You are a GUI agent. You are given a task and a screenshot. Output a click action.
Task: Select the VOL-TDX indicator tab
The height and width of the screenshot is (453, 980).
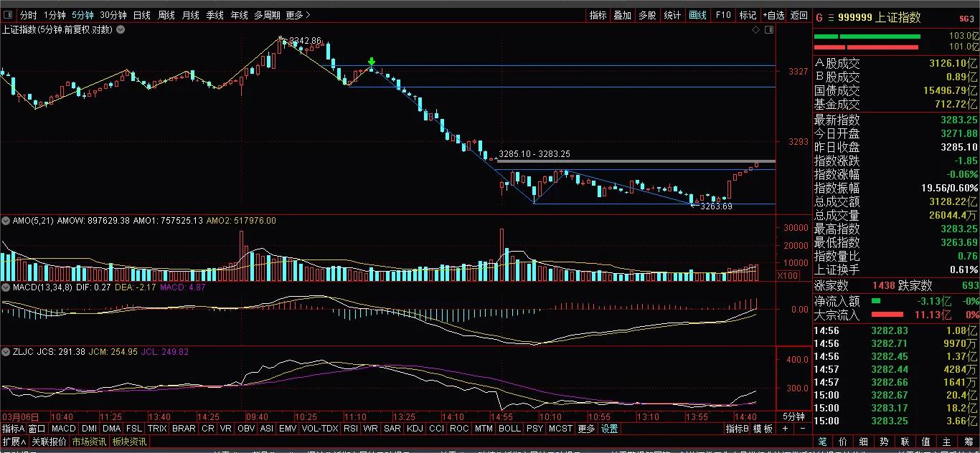(x=319, y=429)
